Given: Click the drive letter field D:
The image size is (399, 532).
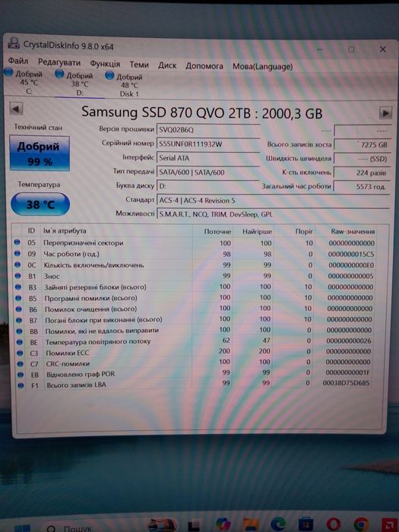Looking at the screenshot, I should pyautogui.click(x=208, y=186).
